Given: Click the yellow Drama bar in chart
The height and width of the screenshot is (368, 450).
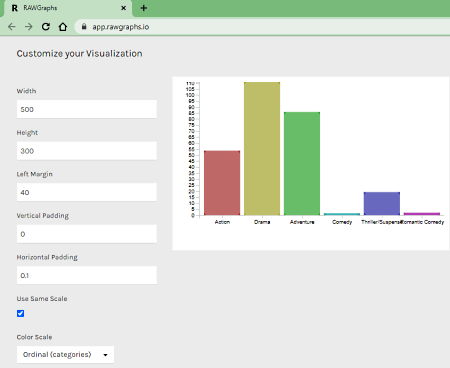Looking at the screenshot, I should click(262, 149).
